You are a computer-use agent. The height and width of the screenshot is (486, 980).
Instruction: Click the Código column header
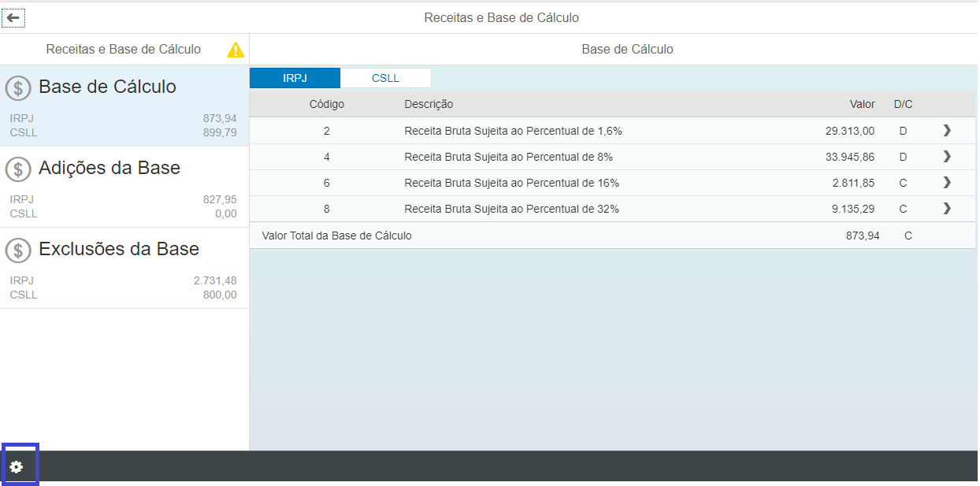point(326,104)
